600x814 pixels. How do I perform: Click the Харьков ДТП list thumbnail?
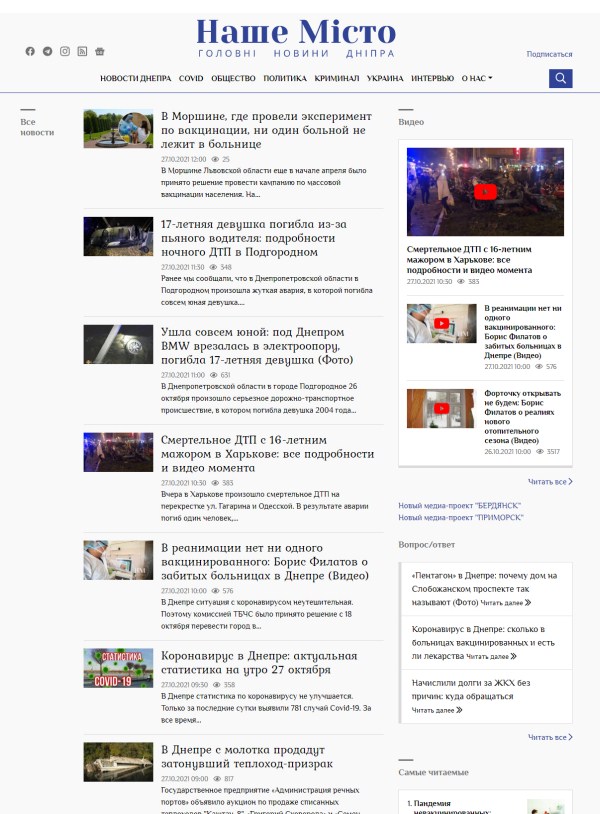click(x=118, y=452)
